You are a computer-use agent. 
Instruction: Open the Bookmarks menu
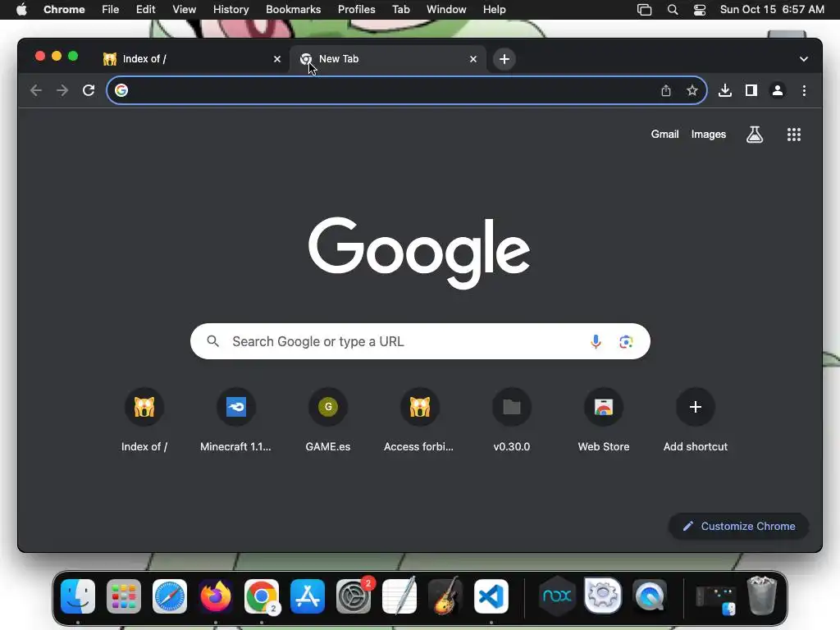point(293,10)
